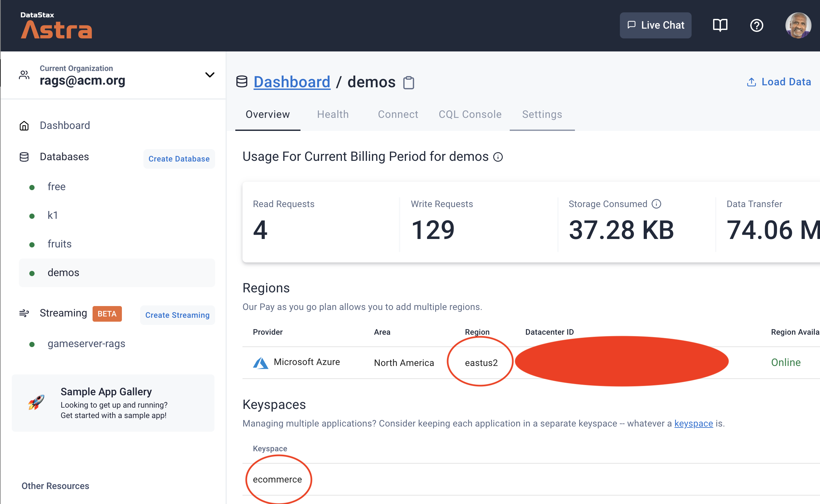Click the rocket Sample App Gallery icon
Screen dimensions: 820x504
pos(36,402)
